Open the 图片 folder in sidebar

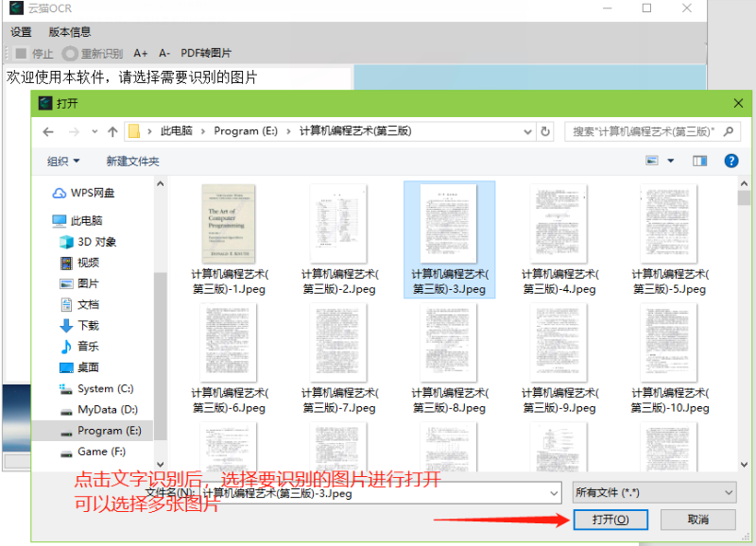coord(79,283)
